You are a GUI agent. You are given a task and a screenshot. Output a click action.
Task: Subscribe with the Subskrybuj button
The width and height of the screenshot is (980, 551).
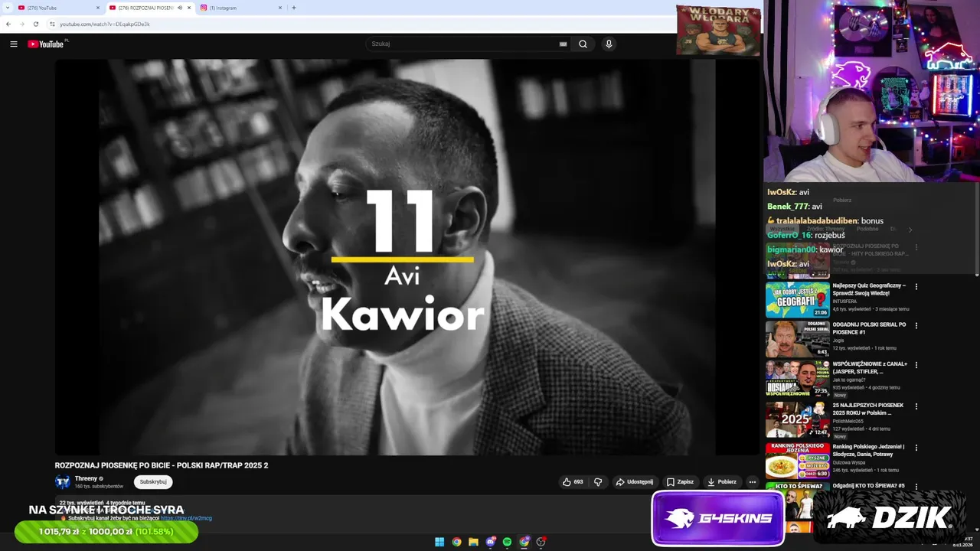point(153,482)
